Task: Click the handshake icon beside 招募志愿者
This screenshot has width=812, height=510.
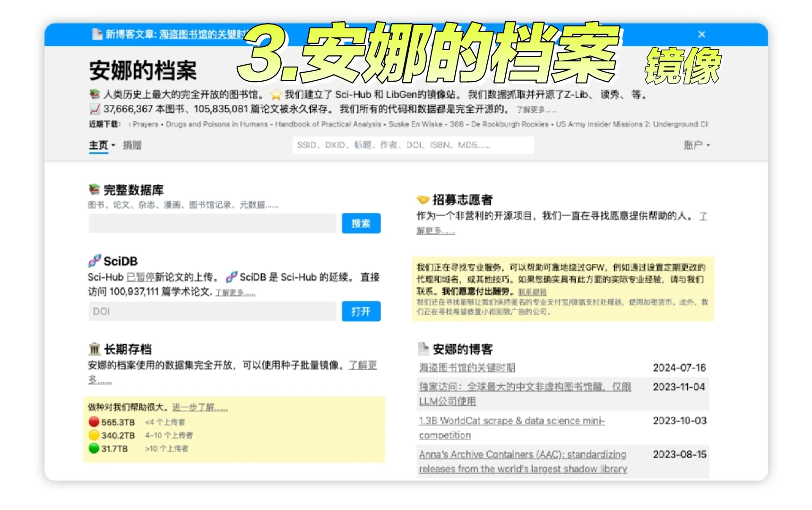Action: [423, 200]
